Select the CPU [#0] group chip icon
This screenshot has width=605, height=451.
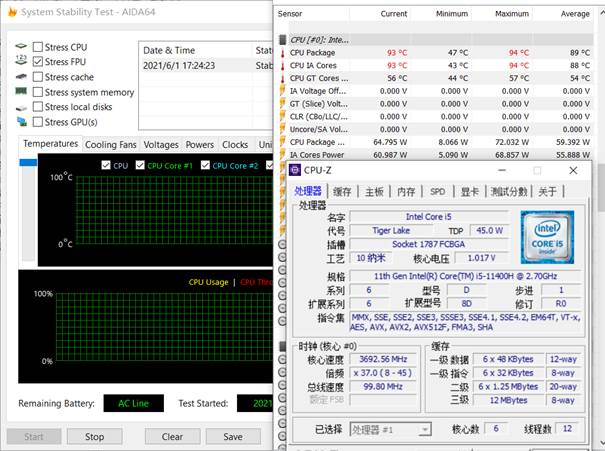tap(283, 40)
